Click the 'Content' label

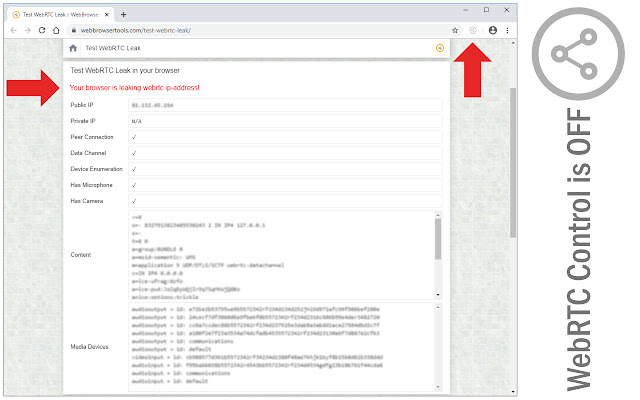click(81, 255)
